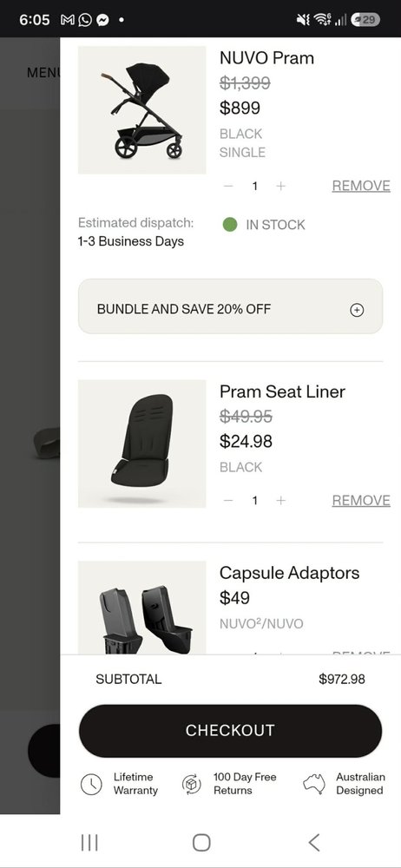Tap the Lifetime Warranty clock icon
401x868 pixels.
click(91, 785)
